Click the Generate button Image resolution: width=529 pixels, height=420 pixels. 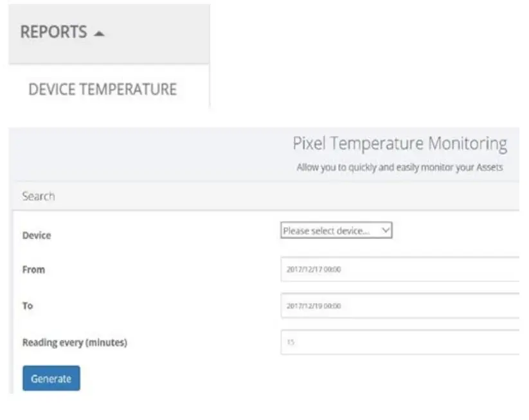[x=51, y=379]
